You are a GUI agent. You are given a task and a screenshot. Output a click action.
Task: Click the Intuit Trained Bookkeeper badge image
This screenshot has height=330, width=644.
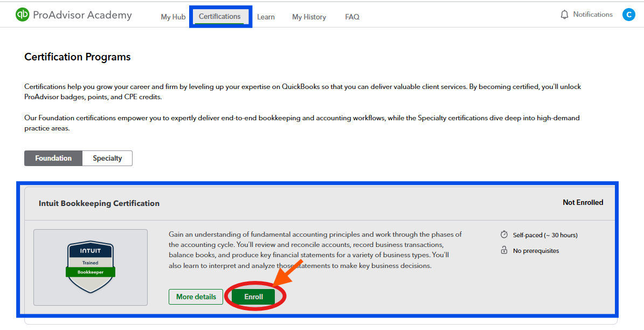91,267
